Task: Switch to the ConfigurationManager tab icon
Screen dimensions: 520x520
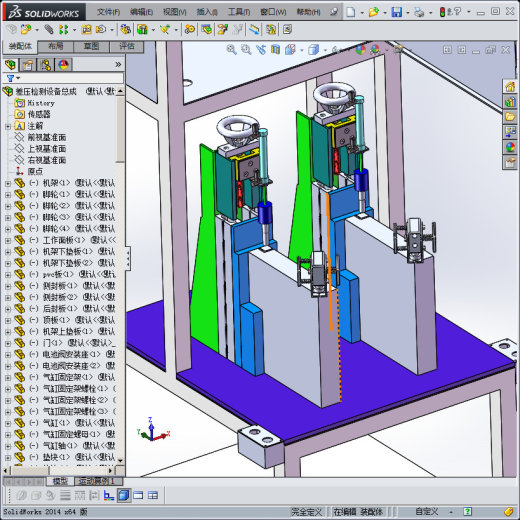Action: coord(45,65)
